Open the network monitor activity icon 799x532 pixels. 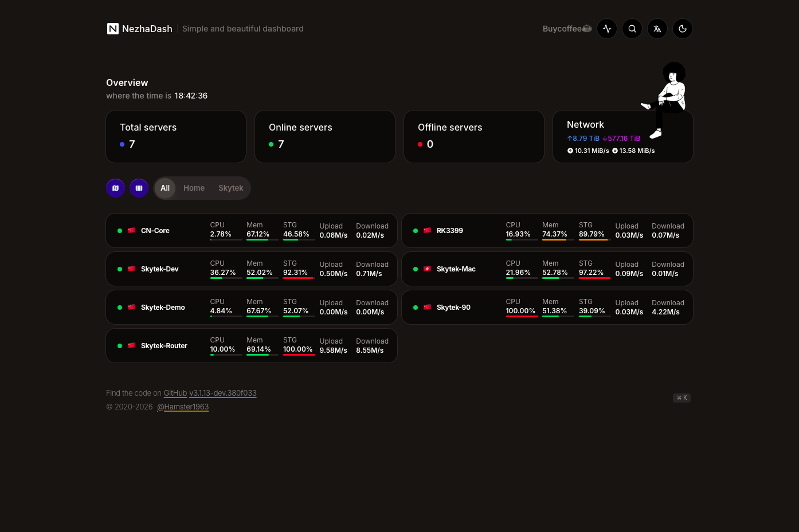point(607,29)
